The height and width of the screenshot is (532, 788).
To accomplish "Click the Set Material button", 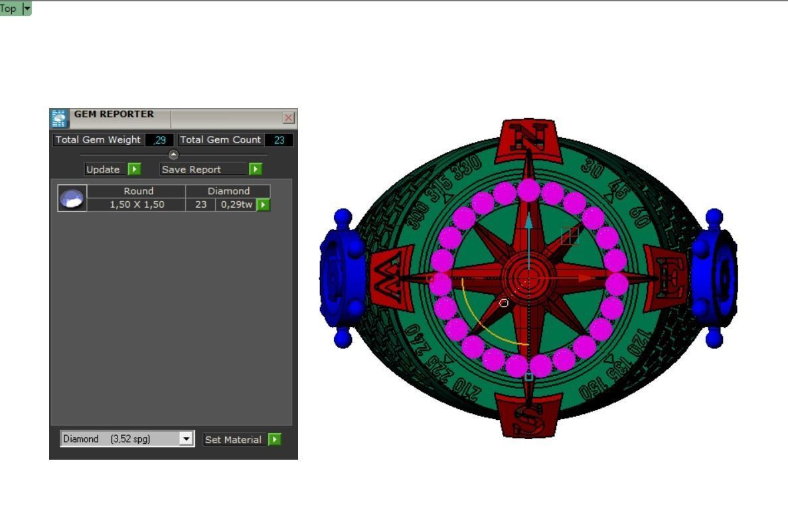I will tap(233, 440).
